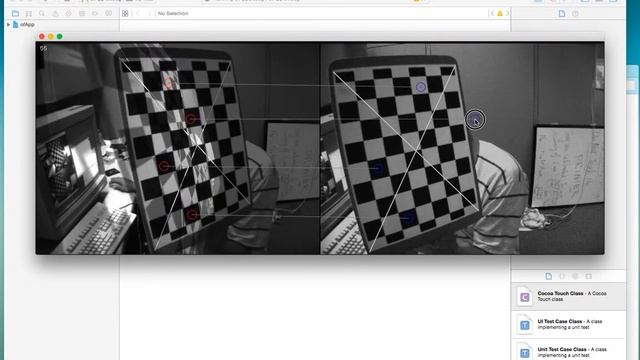Screen dimensions: 640x360
Task: Open the Issue navigator warning-triangle icon
Action: pyautogui.click(x=55, y=13)
